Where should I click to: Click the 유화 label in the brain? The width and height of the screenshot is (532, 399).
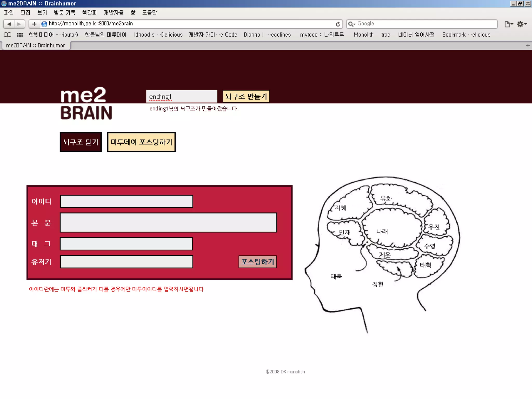coord(386,199)
